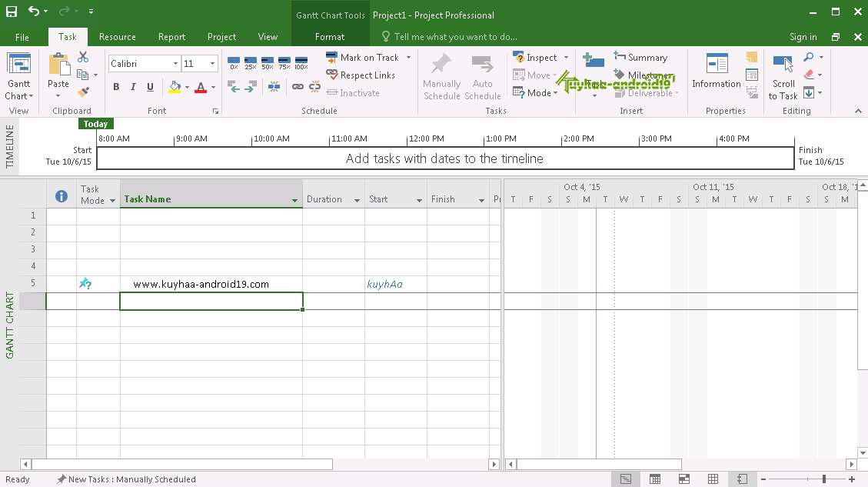The image size is (868, 487).
Task: Expand the Inspect dropdown arrow
Action: click(566, 58)
